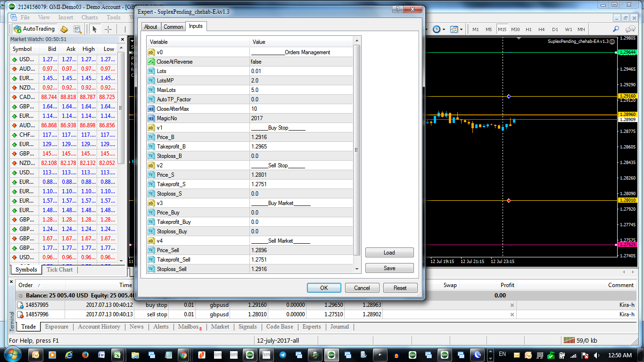
Task: Switch chart to W1 timeframe
Action: 569,29
